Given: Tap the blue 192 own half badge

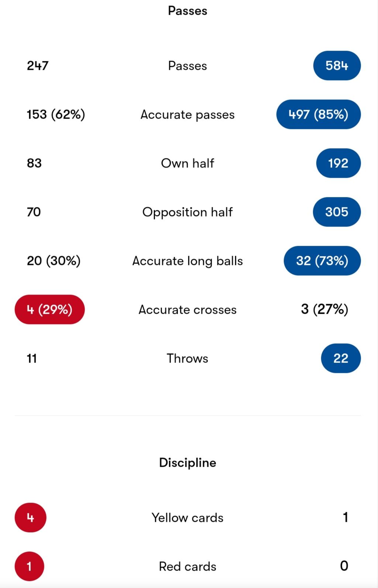Looking at the screenshot, I should tap(338, 163).
